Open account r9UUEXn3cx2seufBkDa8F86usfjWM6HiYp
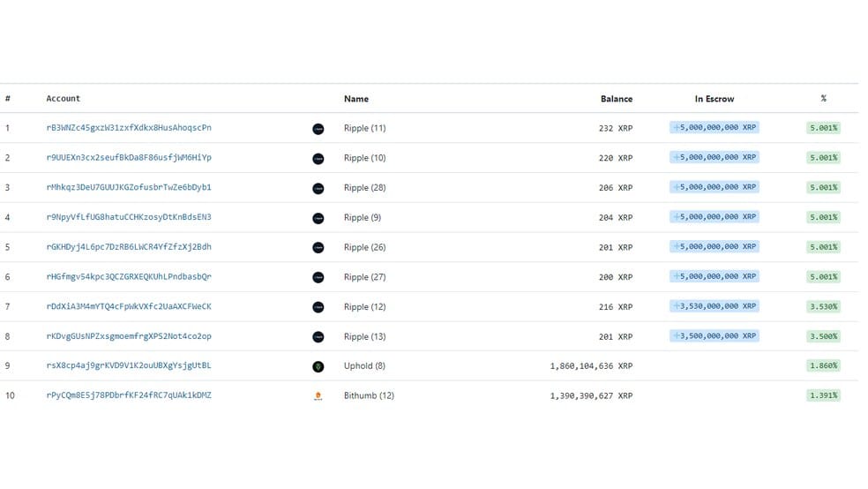The height and width of the screenshot is (489, 868). click(129, 158)
